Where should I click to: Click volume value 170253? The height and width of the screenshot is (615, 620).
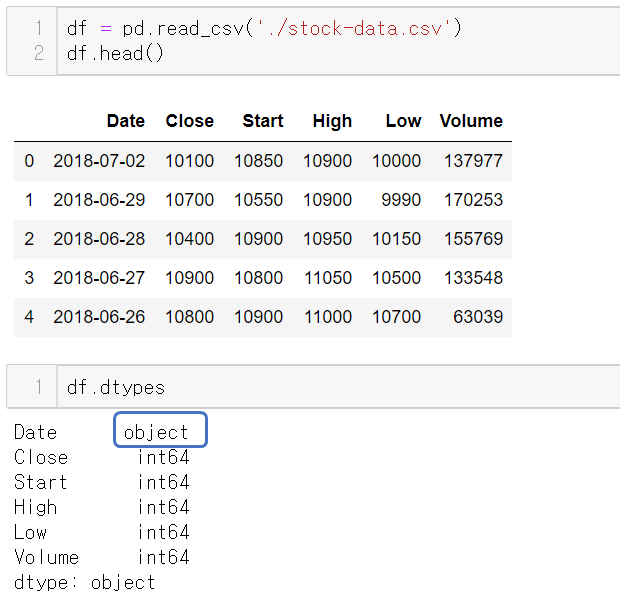(474, 200)
